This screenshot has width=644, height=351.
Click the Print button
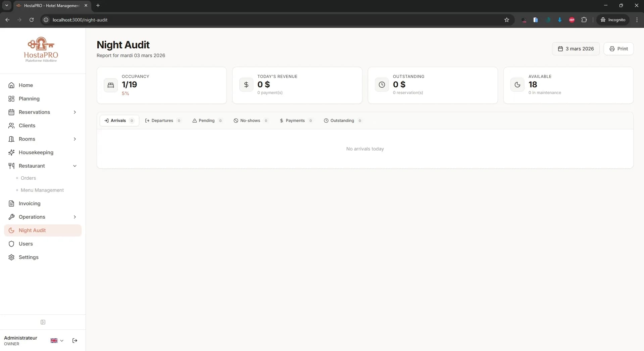618,48
